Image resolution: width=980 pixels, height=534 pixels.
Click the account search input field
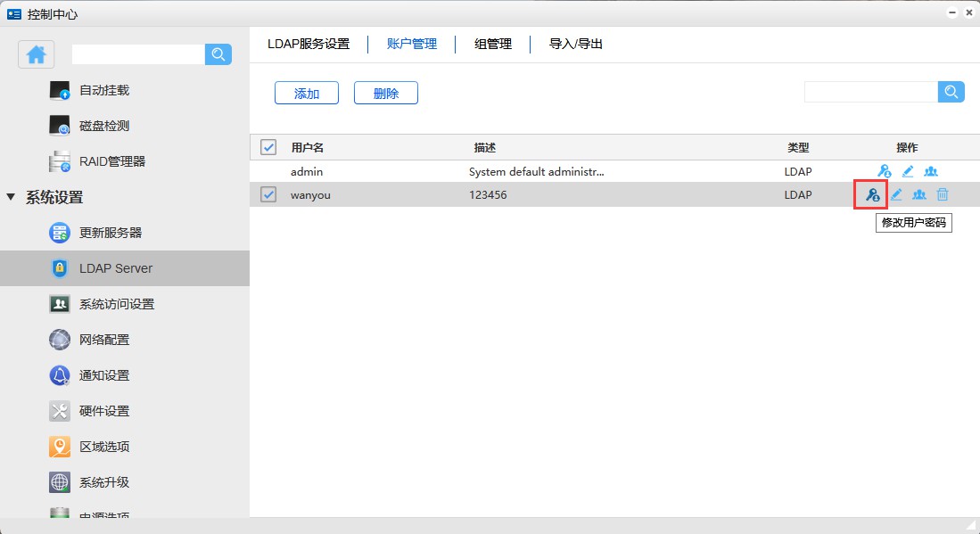(870, 92)
